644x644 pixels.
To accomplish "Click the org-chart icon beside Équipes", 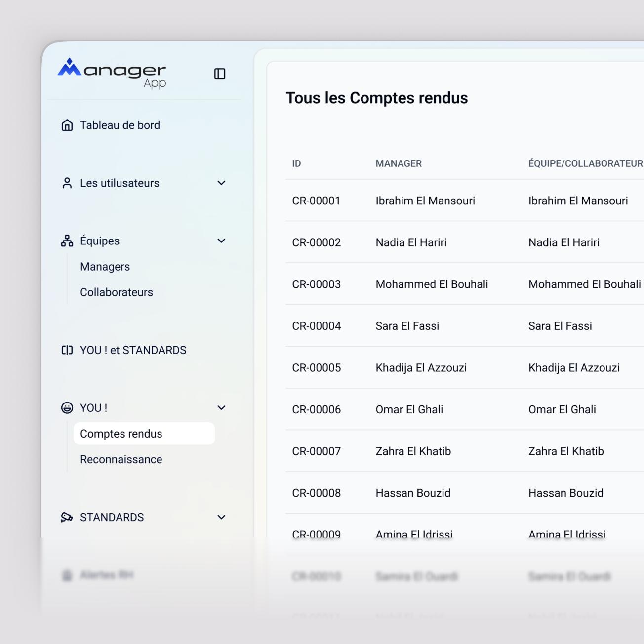I will [x=67, y=241].
